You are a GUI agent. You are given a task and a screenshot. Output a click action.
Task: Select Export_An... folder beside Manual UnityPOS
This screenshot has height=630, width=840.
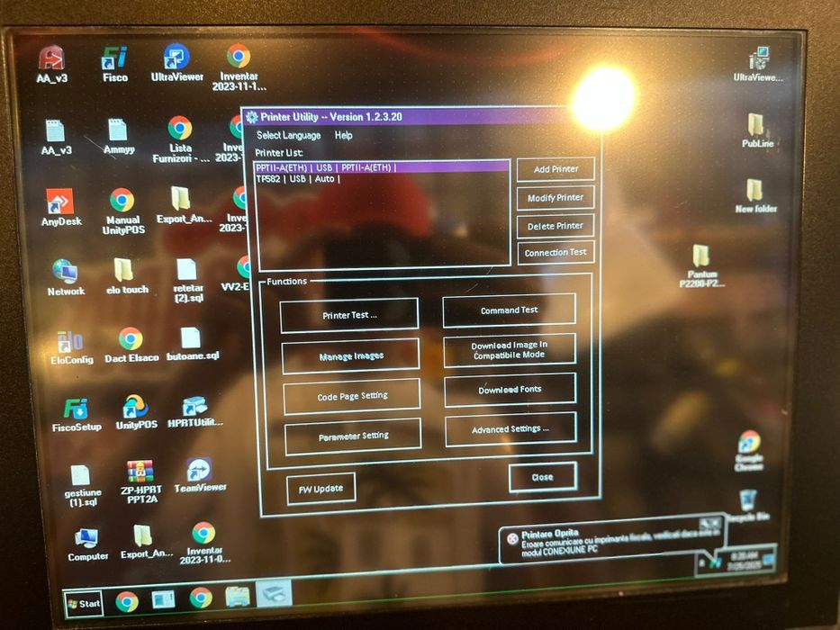click(184, 206)
